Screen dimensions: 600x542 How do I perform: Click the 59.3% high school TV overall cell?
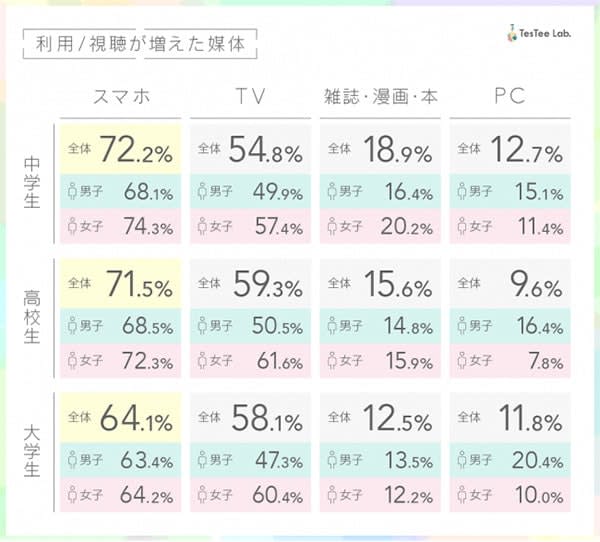click(x=250, y=284)
